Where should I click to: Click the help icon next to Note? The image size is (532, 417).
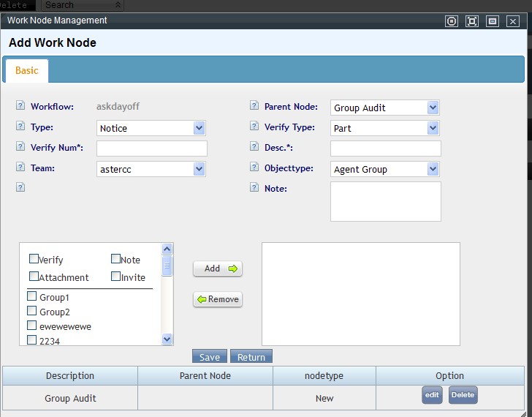254,188
